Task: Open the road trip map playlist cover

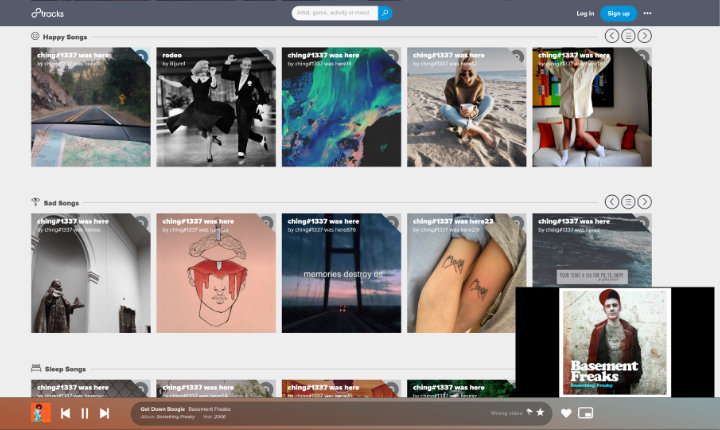Action: [90, 107]
